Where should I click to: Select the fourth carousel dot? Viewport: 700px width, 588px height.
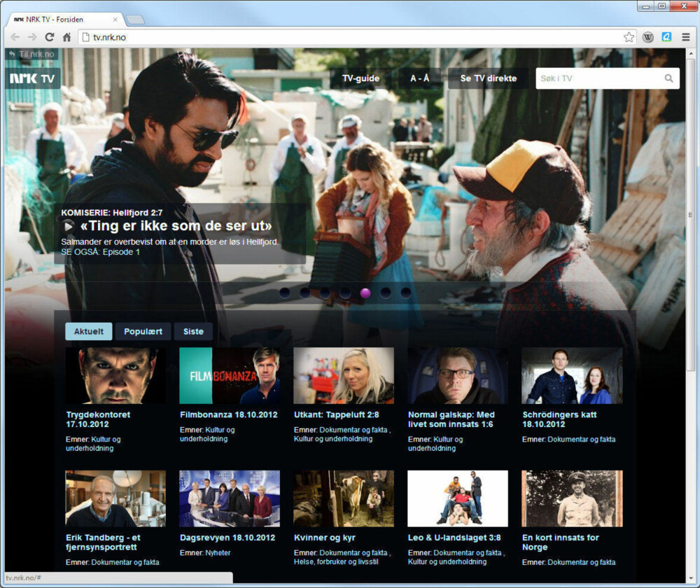pos(345,293)
